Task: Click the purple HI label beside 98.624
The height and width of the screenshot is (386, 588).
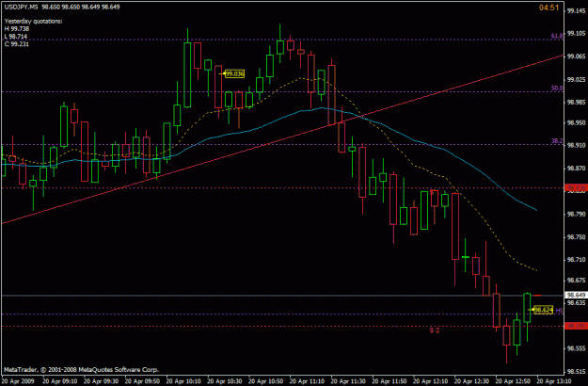Action: coord(559,311)
